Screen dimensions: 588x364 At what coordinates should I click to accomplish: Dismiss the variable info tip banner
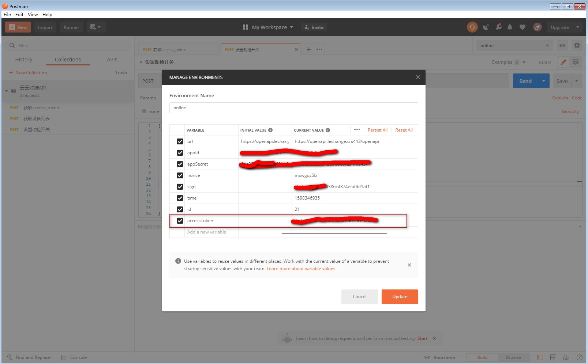point(409,265)
